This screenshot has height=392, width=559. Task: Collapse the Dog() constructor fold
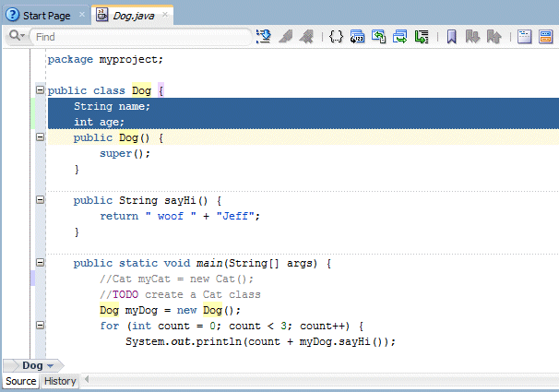(41, 137)
